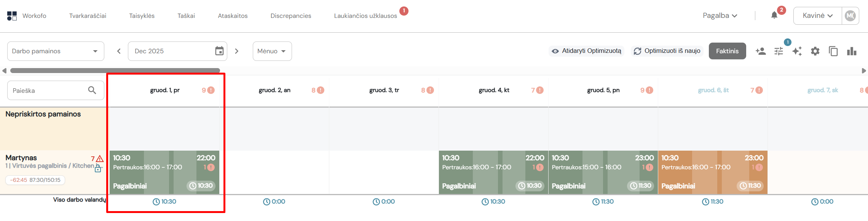This screenshot has width=868, height=221.
Task: Open the schedule settings gear
Action: click(815, 51)
